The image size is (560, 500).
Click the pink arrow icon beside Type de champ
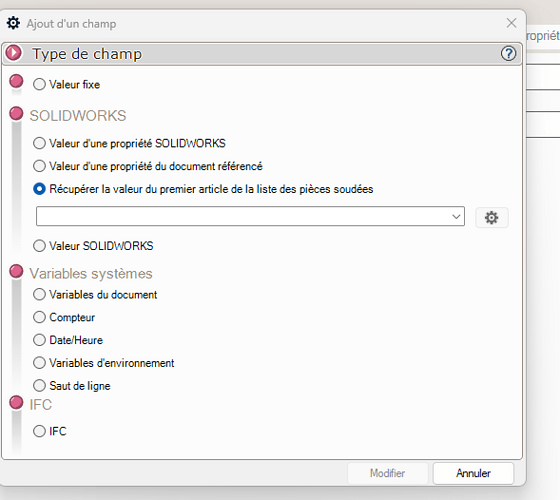(14, 53)
